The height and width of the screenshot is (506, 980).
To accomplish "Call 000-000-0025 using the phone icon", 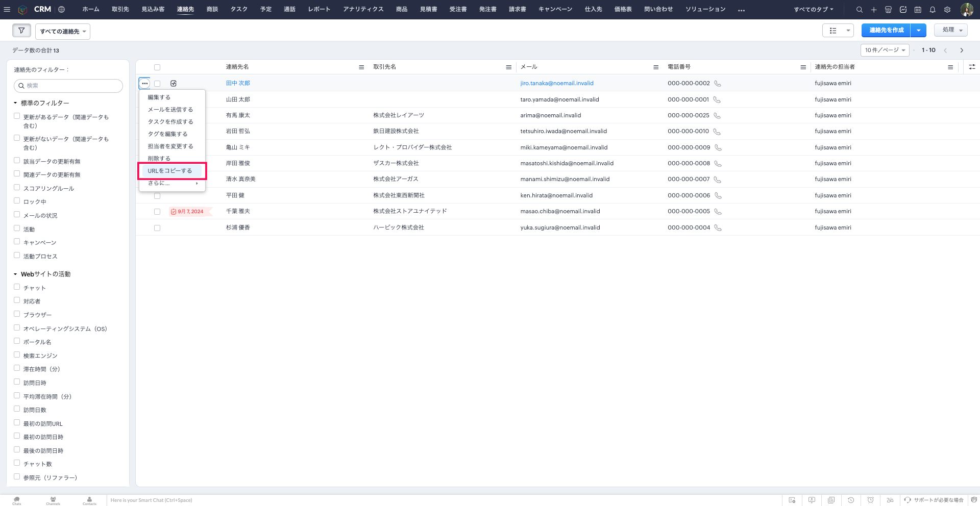I will (x=717, y=115).
